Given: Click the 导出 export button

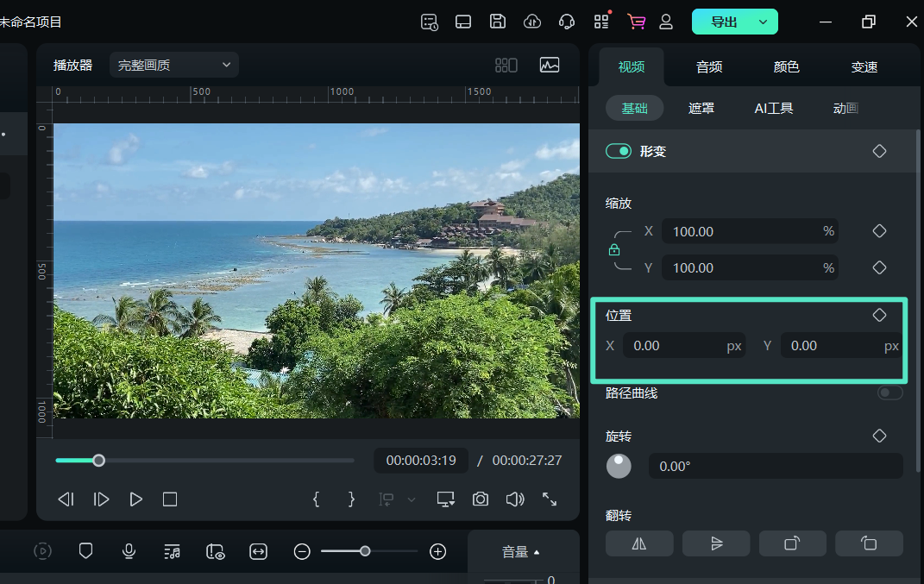Looking at the screenshot, I should point(723,22).
